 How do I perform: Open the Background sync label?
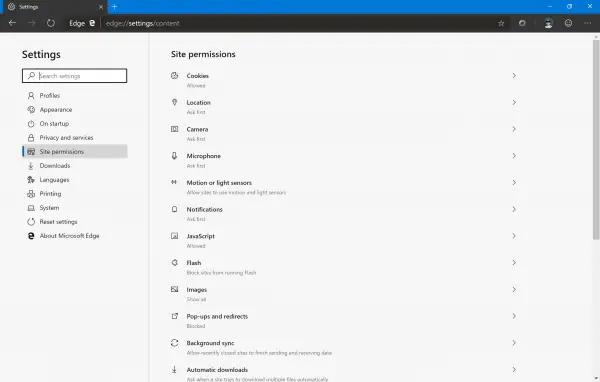210,343
